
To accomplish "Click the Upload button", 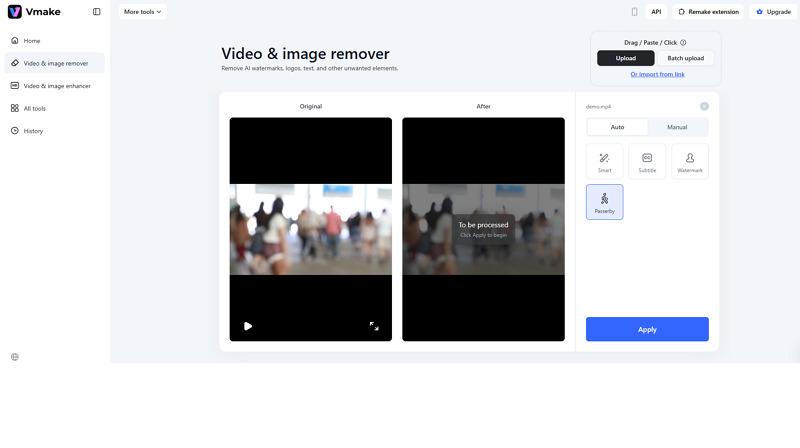I will coord(626,58).
